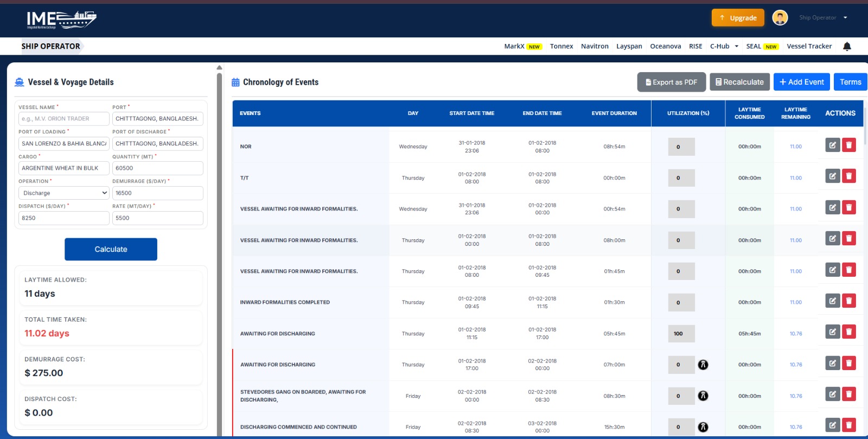Go to Tonnex in the navigation

click(x=561, y=47)
